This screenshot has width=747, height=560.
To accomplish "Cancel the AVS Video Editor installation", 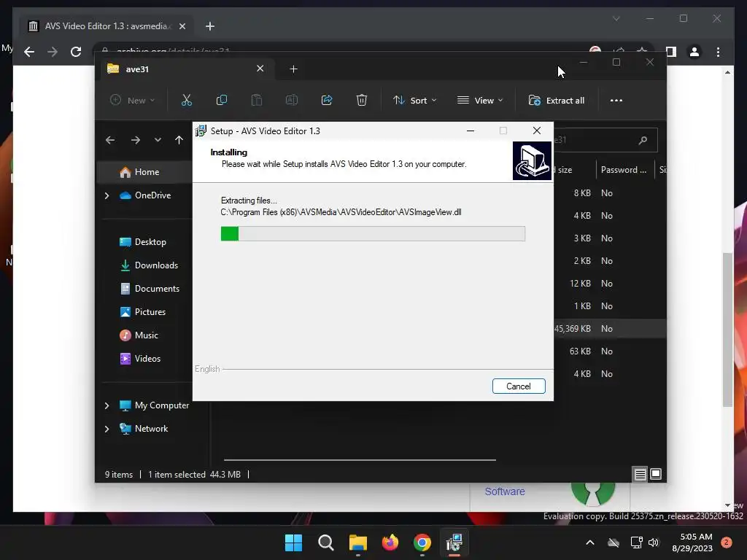I will (x=519, y=386).
